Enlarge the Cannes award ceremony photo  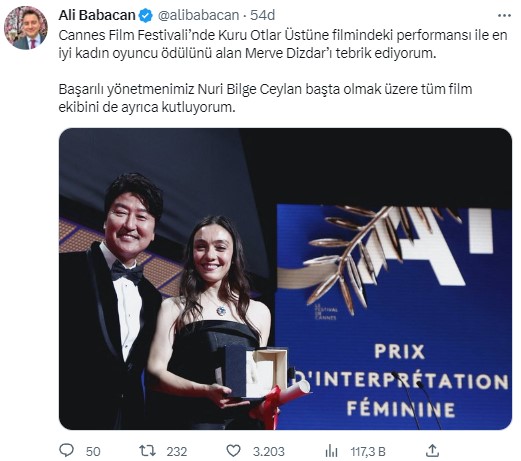(x=285, y=279)
